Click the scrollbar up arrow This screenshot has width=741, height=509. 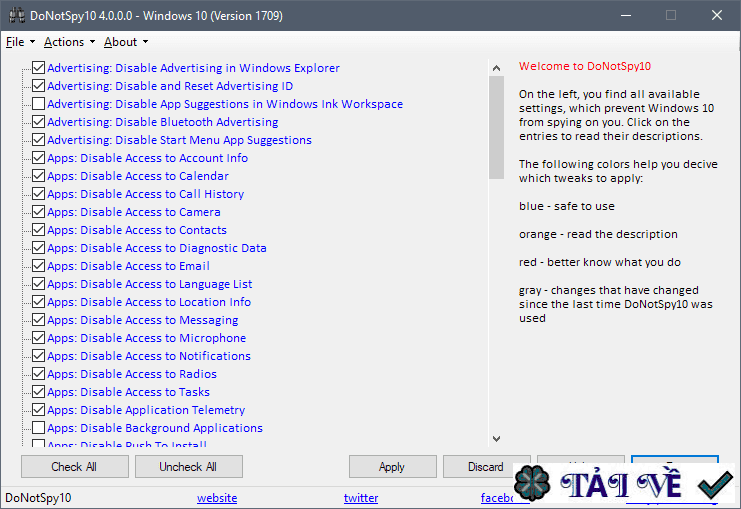pyautogui.click(x=496, y=68)
